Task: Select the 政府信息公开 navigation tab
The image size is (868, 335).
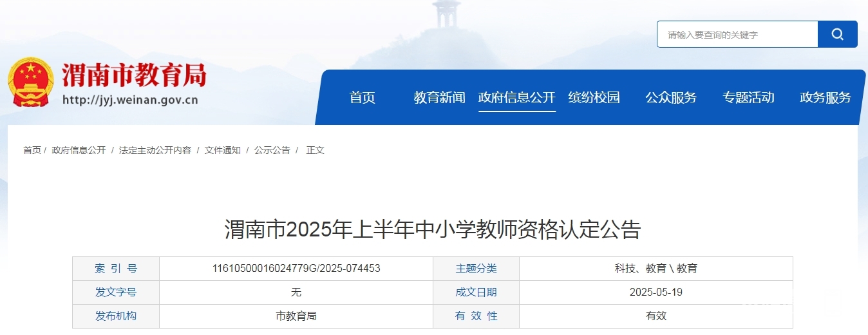Action: (x=516, y=98)
